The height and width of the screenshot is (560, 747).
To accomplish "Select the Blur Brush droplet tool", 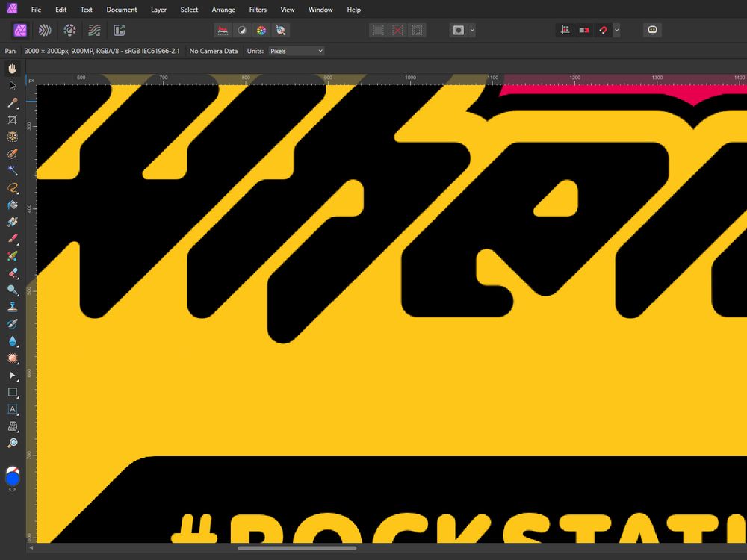I will (13, 341).
